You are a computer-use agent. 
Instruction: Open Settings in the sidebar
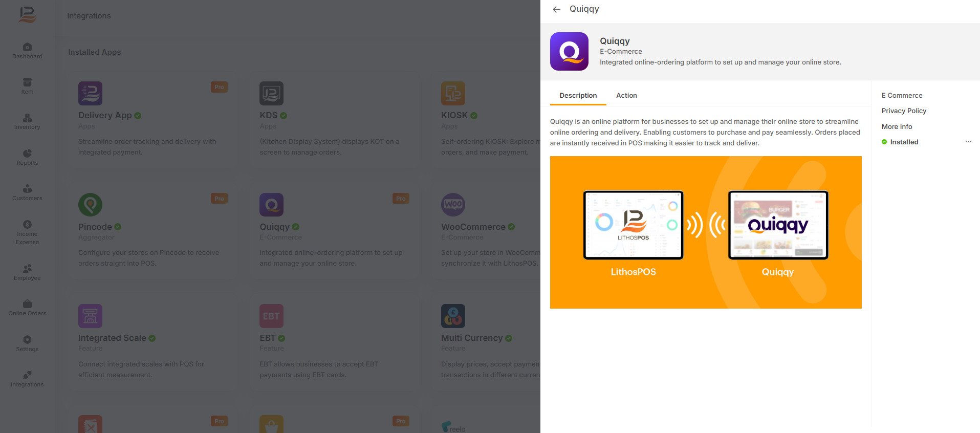pyautogui.click(x=27, y=343)
